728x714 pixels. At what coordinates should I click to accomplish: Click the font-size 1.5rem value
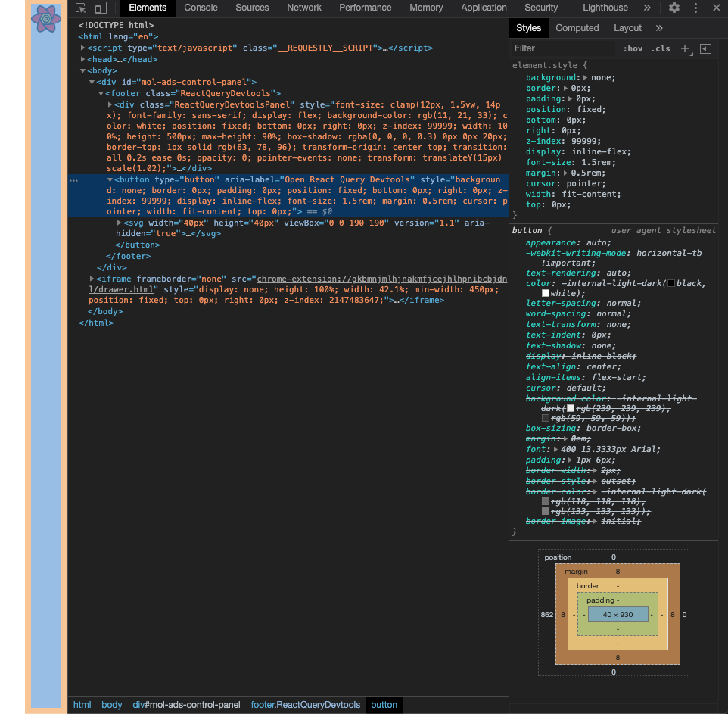pos(596,162)
